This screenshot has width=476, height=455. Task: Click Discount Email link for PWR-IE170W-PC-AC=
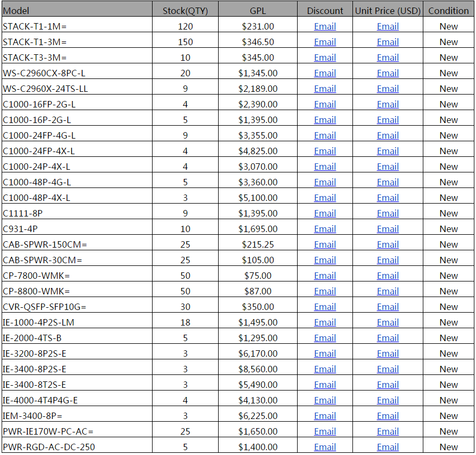point(325,431)
